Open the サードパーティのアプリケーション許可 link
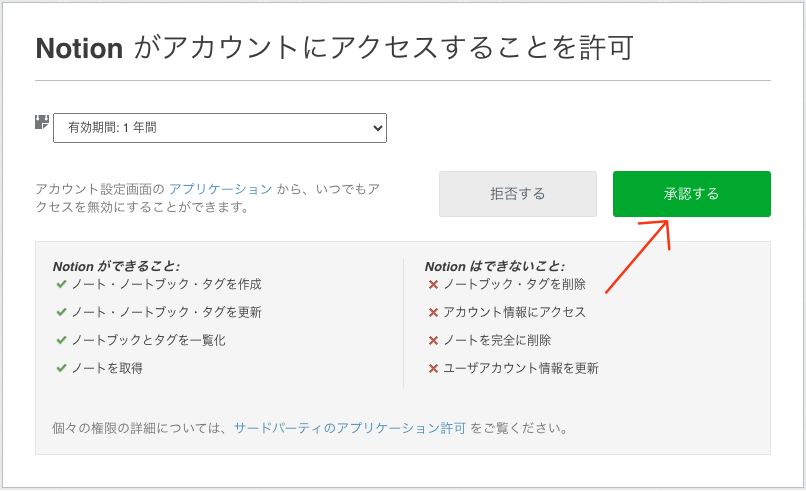The width and height of the screenshot is (806, 491). coord(350,428)
